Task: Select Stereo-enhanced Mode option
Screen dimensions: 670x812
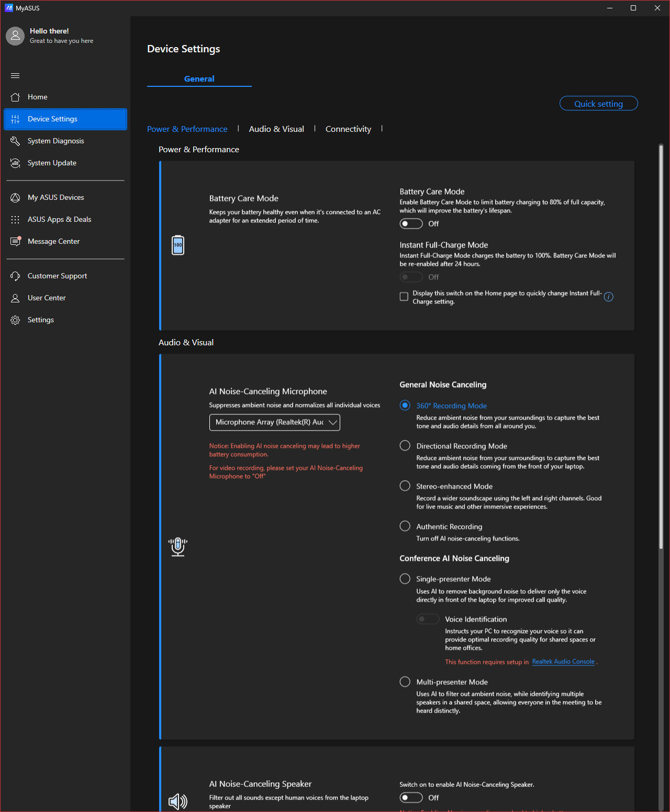Action: pyautogui.click(x=405, y=486)
